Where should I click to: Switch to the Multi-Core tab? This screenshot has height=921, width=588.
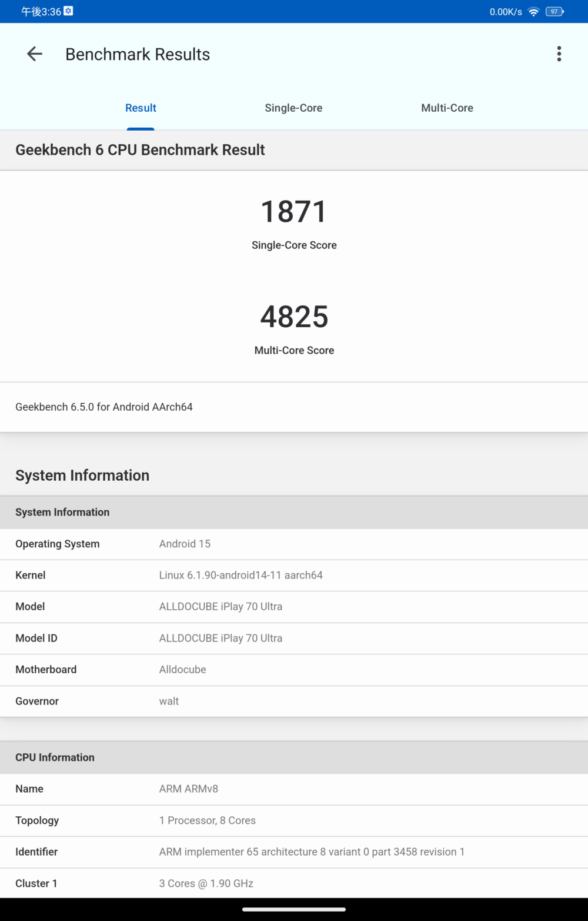pos(447,108)
